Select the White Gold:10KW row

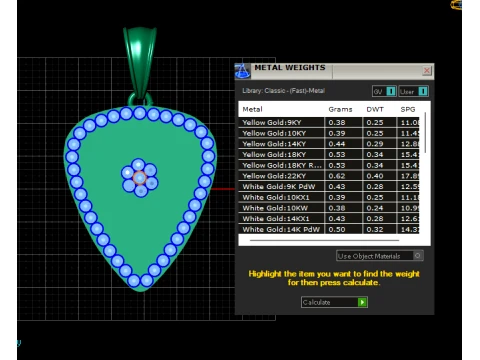point(328,208)
